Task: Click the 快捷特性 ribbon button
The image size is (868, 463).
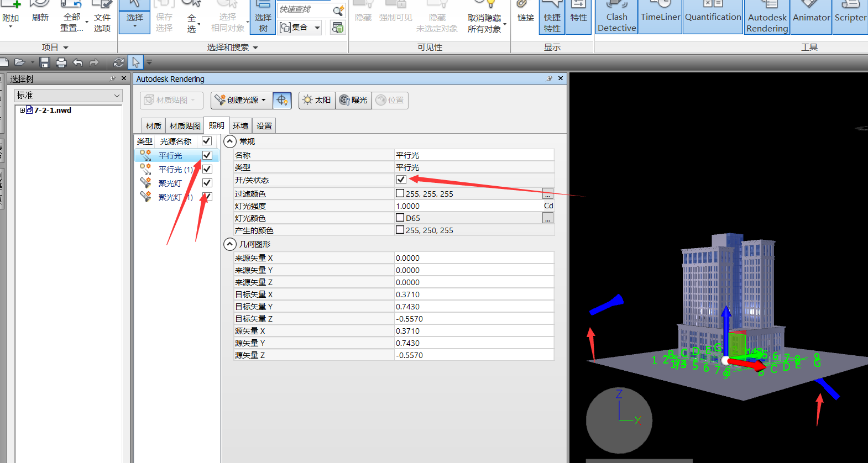Action: 552,17
